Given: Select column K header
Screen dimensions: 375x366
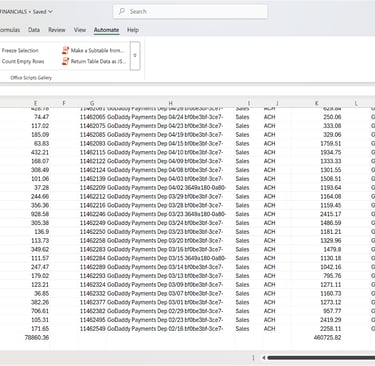Looking at the screenshot, I should tap(317, 103).
